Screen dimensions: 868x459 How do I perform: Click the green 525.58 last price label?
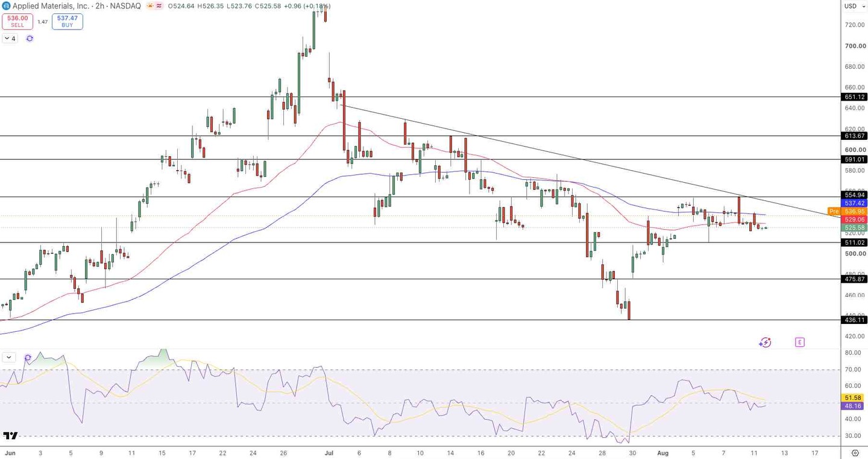point(855,228)
